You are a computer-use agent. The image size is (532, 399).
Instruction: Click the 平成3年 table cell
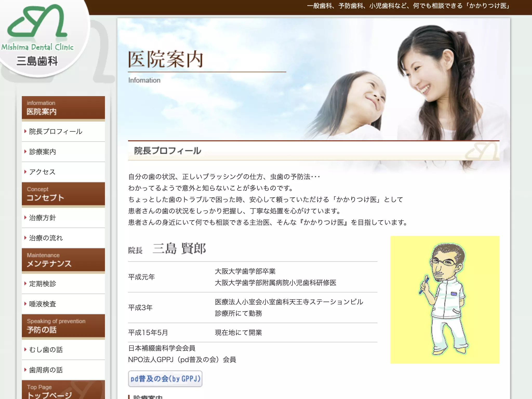(140, 308)
